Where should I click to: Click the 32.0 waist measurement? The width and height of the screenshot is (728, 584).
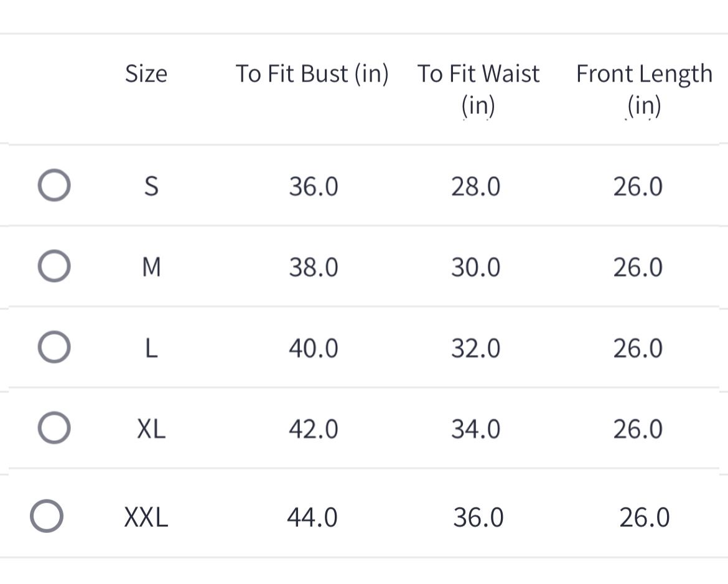tap(476, 348)
